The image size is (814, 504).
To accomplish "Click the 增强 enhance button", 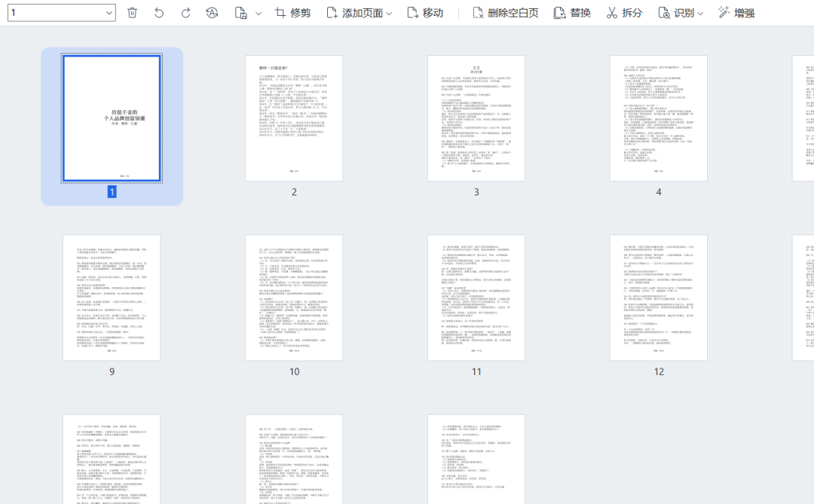I will 736,13.
